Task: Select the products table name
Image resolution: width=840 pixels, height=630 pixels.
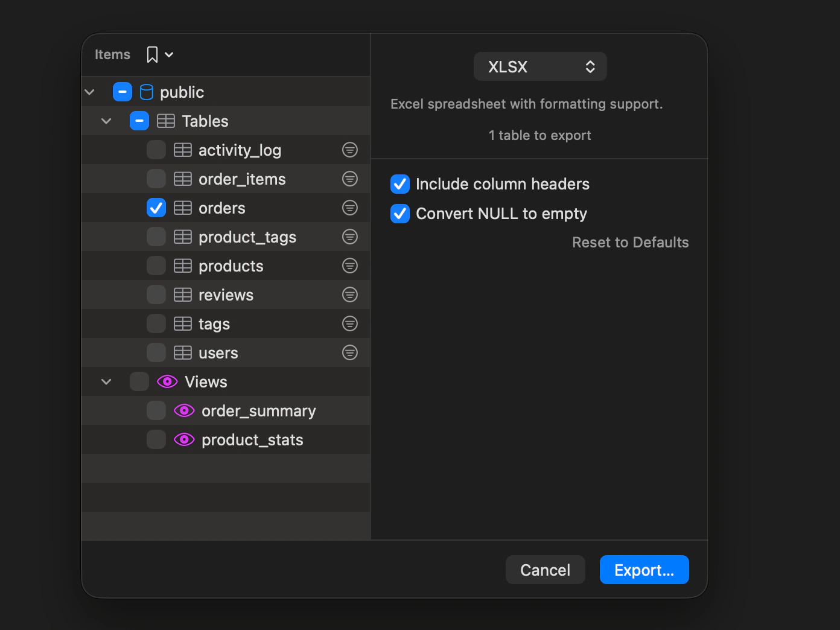Action: 231,266
